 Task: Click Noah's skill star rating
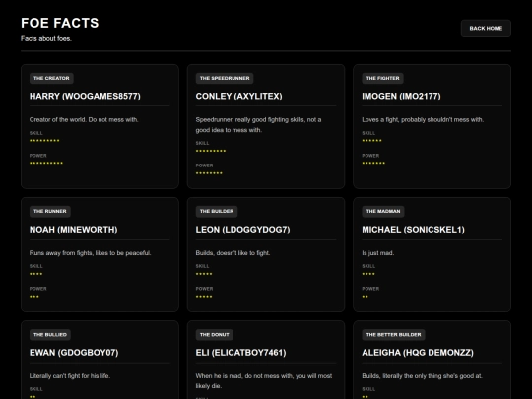coord(36,274)
